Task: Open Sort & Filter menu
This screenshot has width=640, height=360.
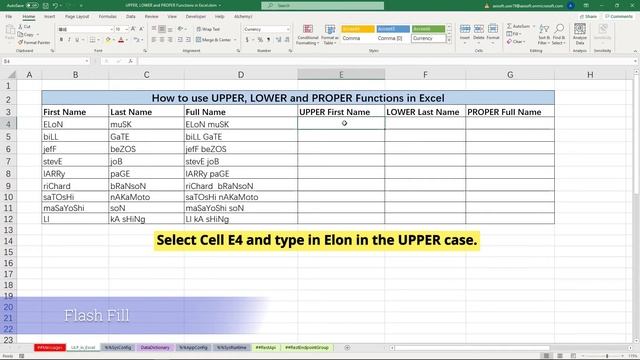Action: pos(544,34)
